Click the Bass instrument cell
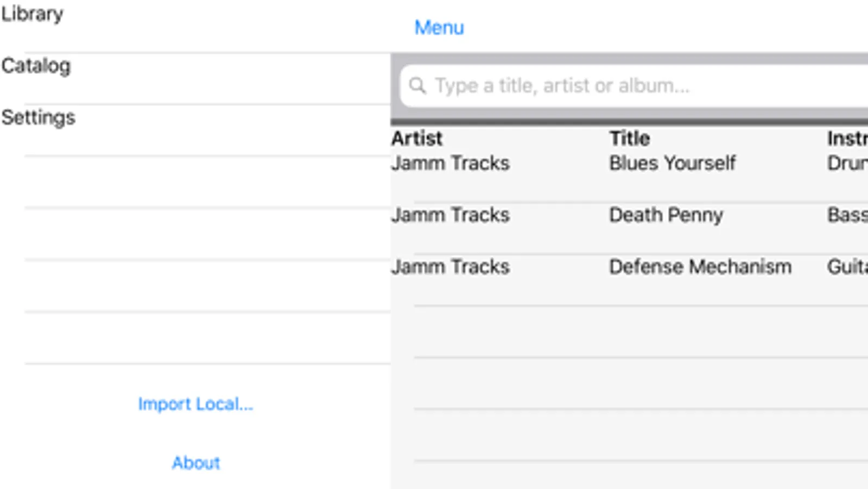 click(847, 215)
